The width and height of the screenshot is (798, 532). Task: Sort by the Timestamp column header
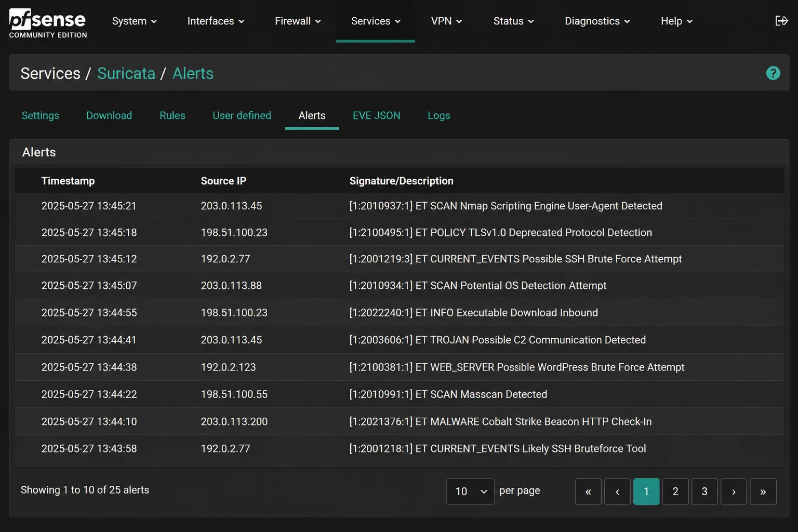tap(68, 181)
